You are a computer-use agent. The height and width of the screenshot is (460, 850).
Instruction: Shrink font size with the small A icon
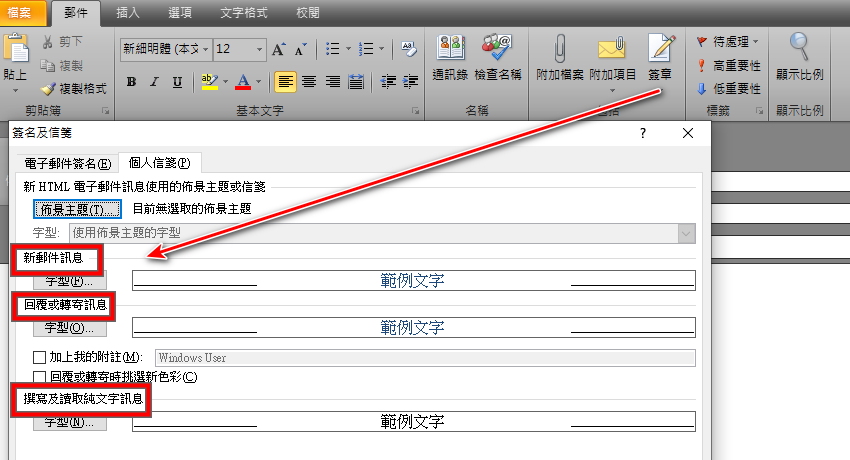coord(300,49)
